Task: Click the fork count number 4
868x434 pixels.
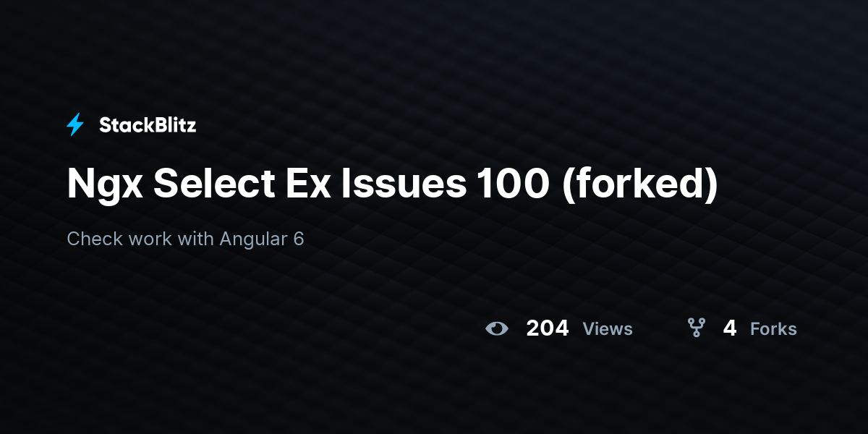Action: point(730,328)
